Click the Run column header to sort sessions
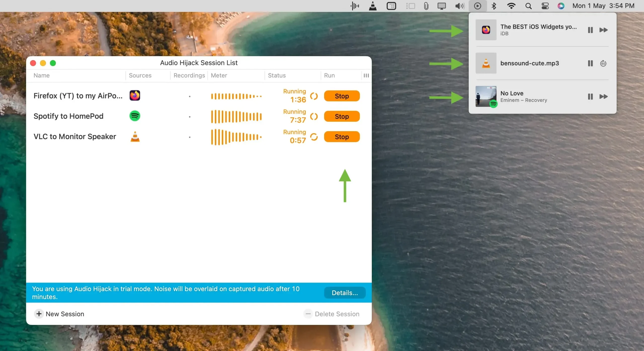644x351 pixels. [x=329, y=75]
